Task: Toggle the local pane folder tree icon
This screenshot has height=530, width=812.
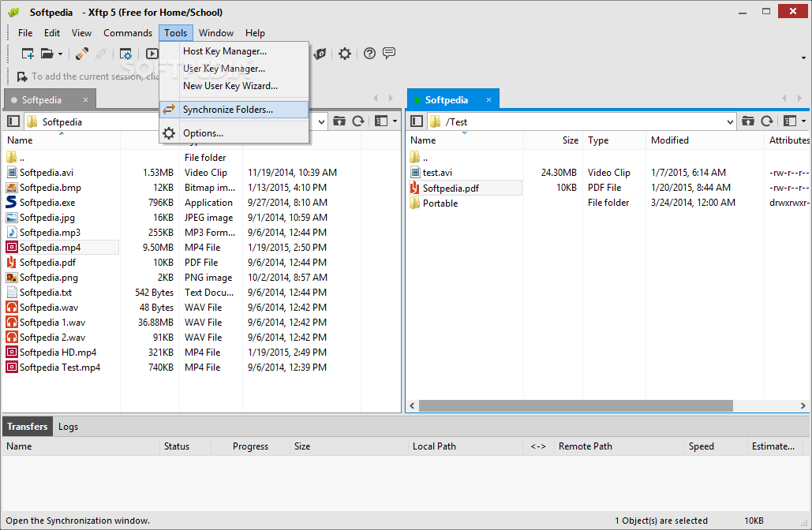Action: (13, 121)
